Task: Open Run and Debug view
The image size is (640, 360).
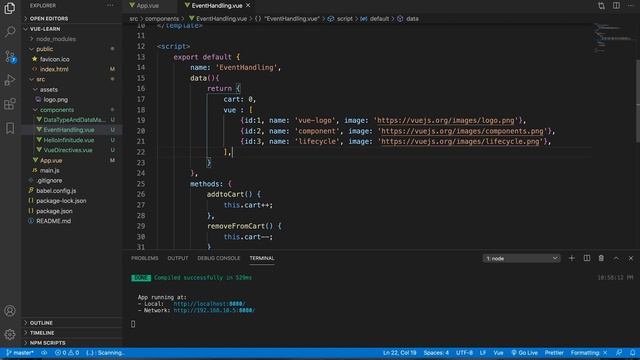Action: point(10,80)
